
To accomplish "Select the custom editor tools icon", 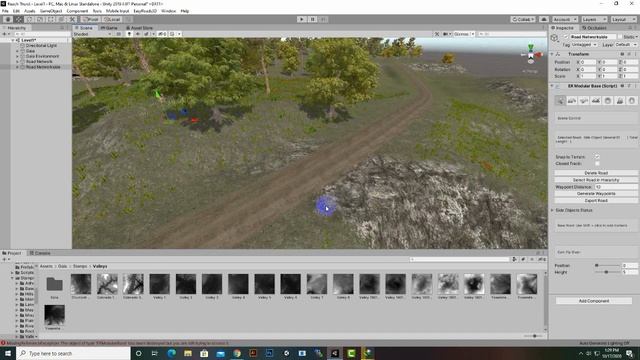I will [x=72, y=19].
